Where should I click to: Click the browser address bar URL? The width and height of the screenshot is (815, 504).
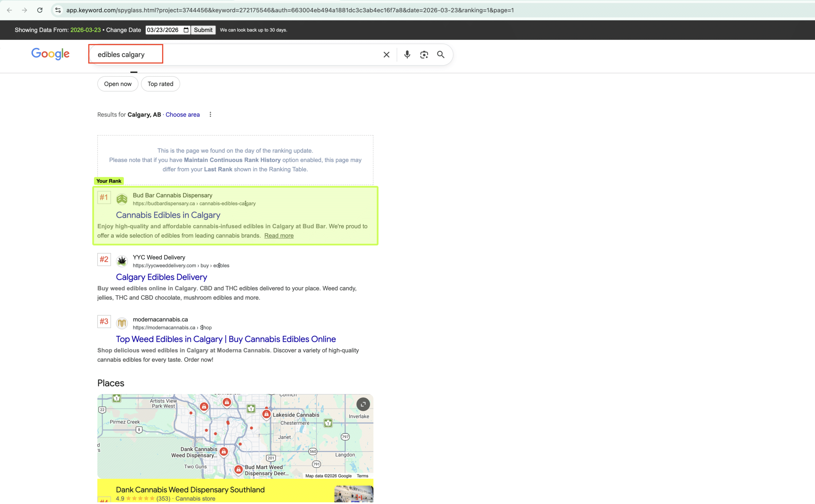(290, 10)
